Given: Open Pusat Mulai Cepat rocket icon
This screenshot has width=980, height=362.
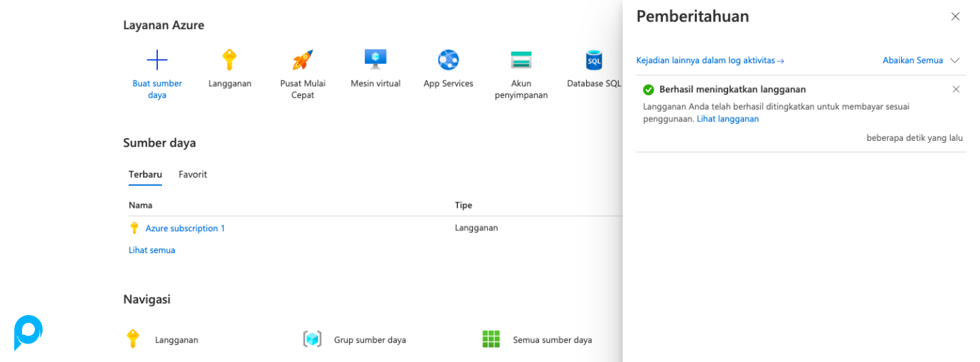Looking at the screenshot, I should tap(302, 60).
